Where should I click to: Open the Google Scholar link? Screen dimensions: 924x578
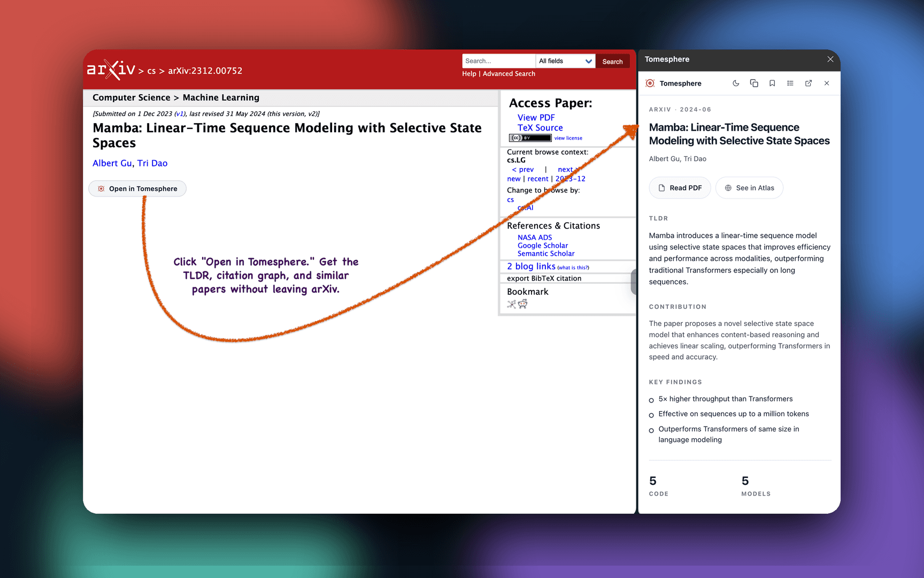[x=543, y=246]
